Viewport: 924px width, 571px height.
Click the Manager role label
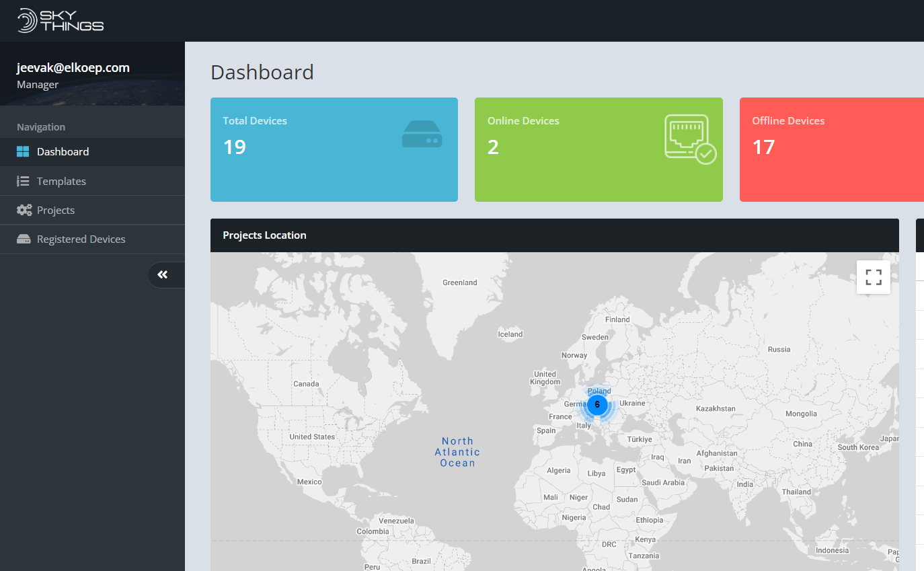(38, 85)
